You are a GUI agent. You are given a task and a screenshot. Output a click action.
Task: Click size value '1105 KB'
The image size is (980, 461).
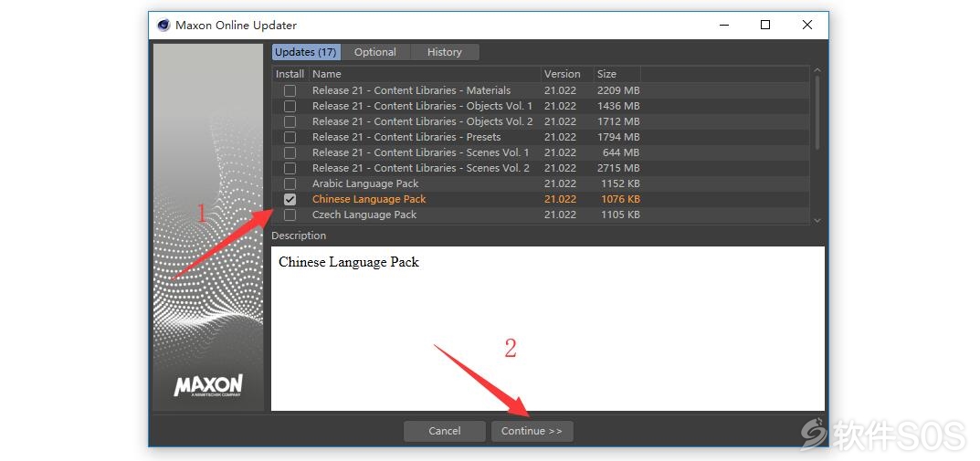click(620, 215)
